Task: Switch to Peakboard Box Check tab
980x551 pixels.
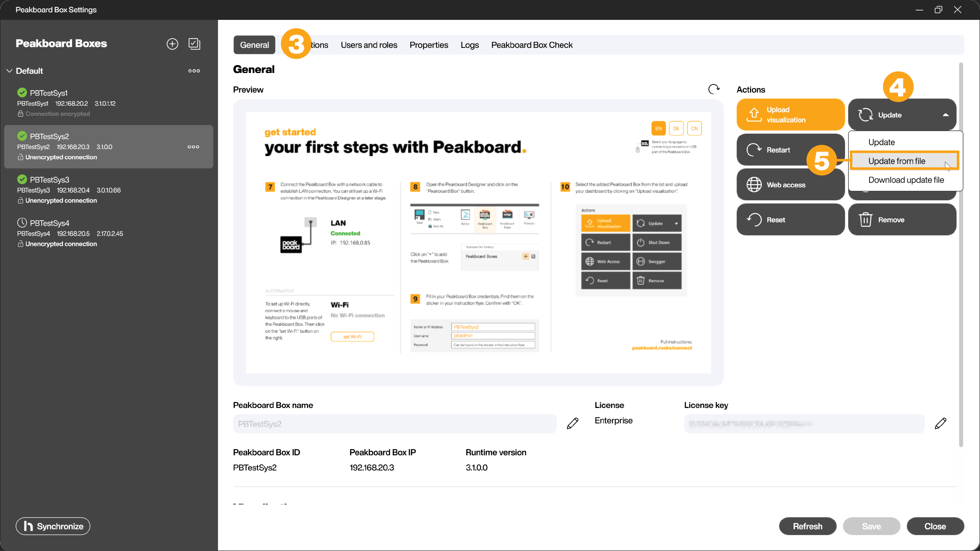Action: (x=532, y=44)
